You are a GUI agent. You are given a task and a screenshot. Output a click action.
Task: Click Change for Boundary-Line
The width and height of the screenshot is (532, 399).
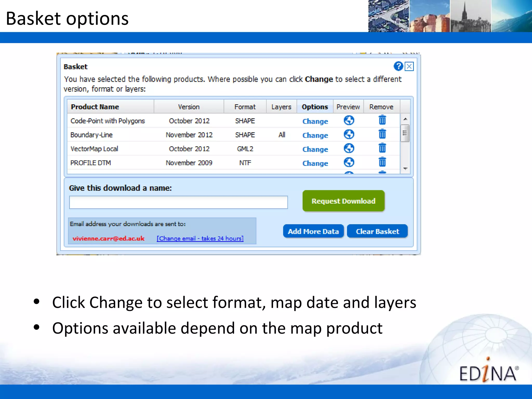(315, 135)
